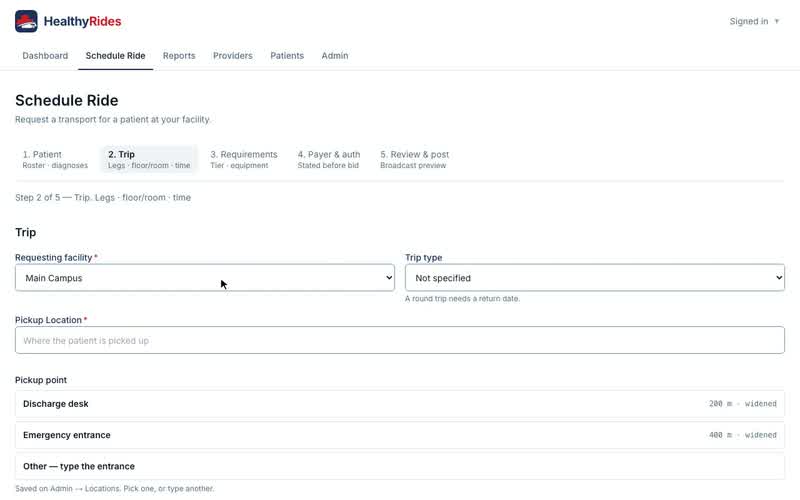Click 'A round trip needs a return date.' hint
The height and width of the screenshot is (500, 800).
462,298
